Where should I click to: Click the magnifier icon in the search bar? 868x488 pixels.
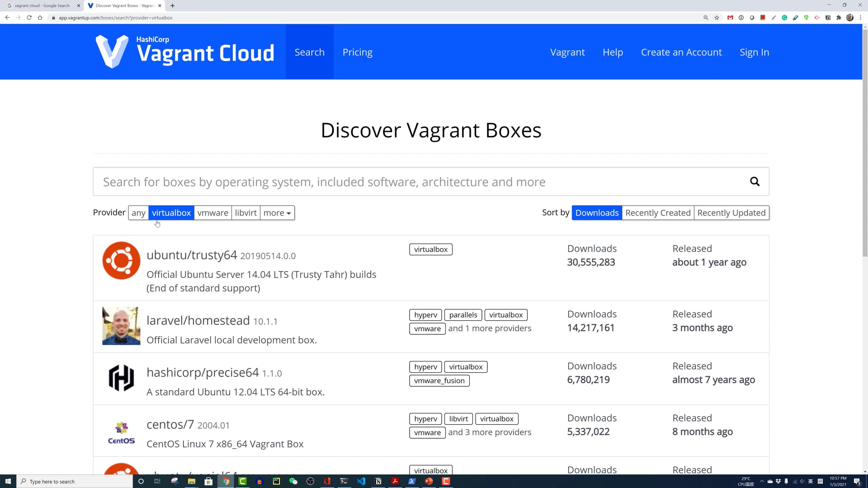tap(755, 181)
